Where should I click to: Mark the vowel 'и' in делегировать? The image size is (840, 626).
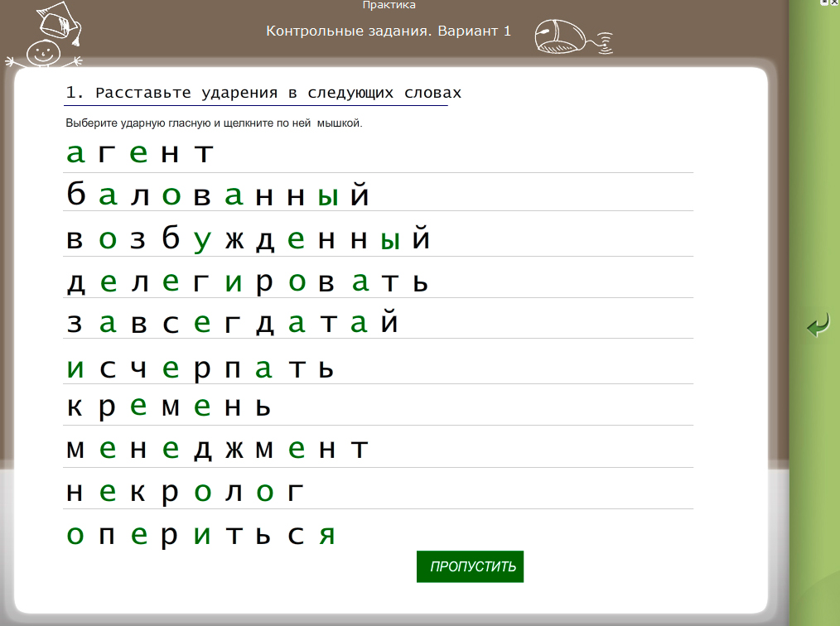(234, 283)
